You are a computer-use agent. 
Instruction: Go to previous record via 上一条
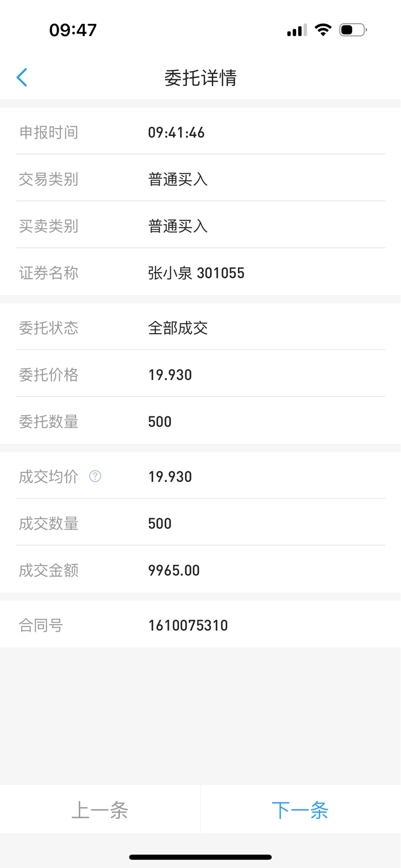click(x=100, y=810)
